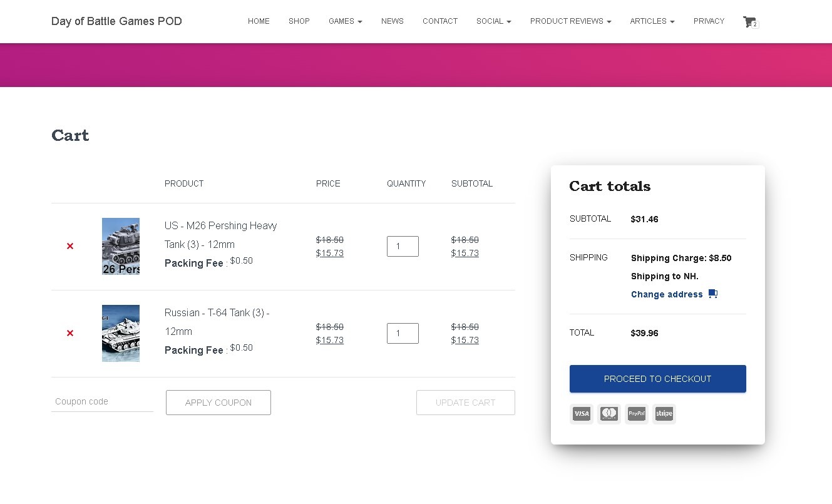Viewport: 832px width, 504px height.
Task: Open the T-64 tank thumbnail
Action: click(121, 333)
